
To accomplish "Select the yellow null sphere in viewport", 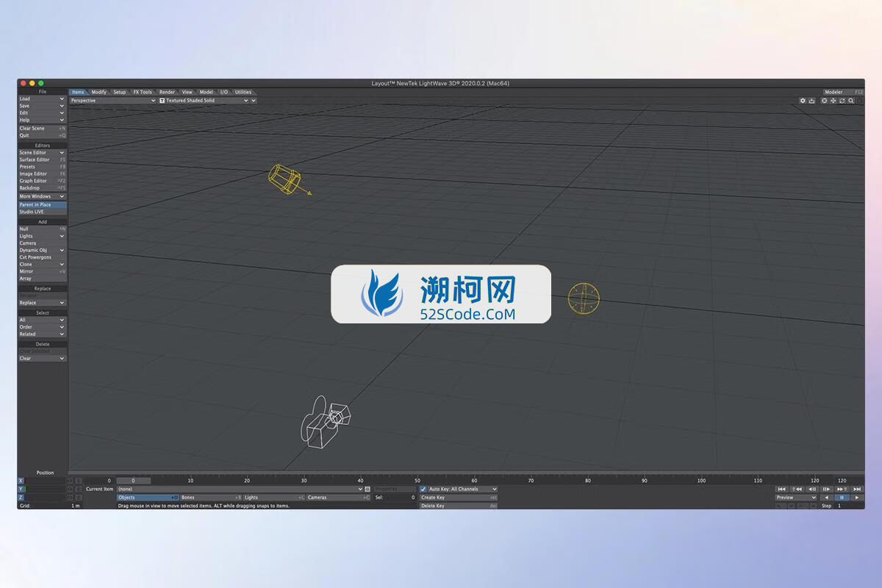I will (x=584, y=298).
